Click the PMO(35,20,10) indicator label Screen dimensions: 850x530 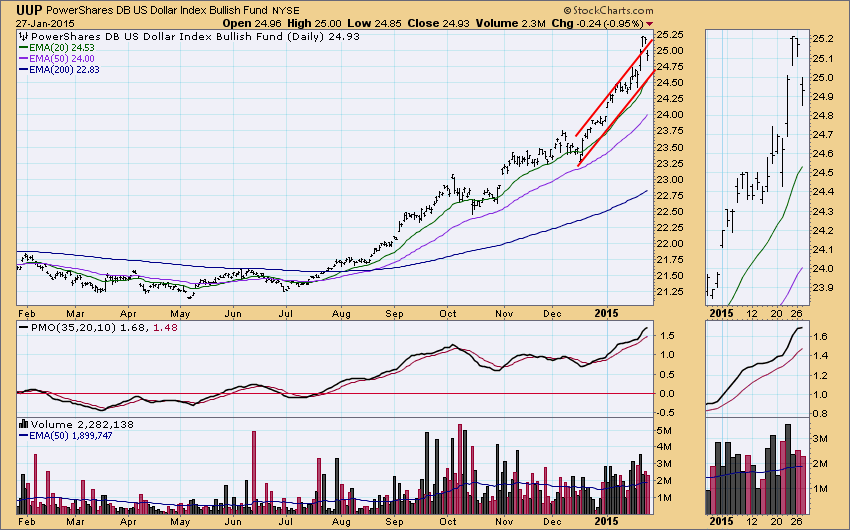point(73,327)
